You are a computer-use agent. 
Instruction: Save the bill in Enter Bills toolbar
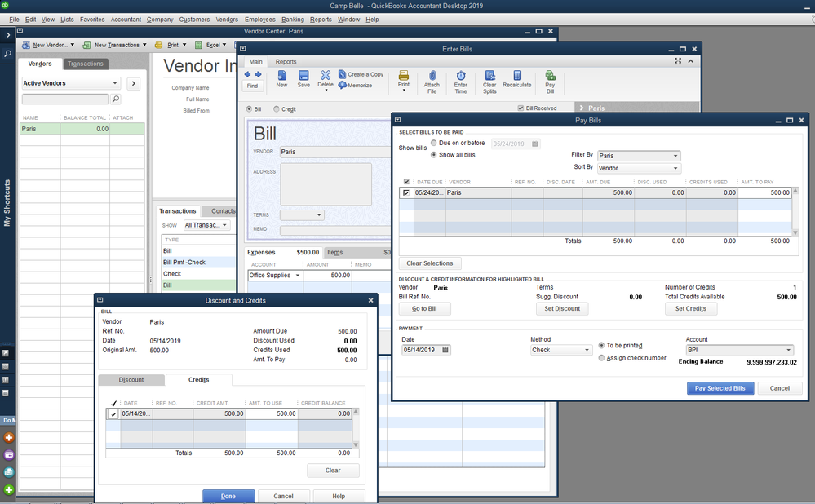tap(303, 79)
